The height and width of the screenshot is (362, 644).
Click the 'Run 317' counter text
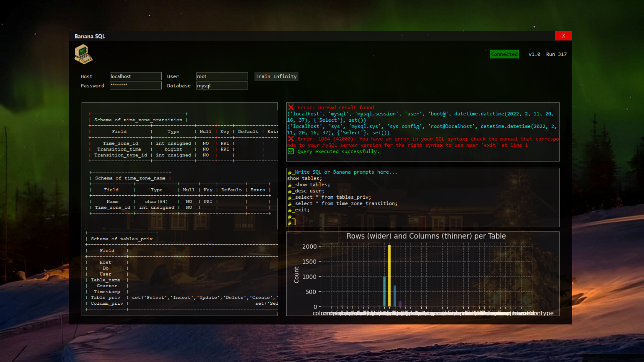[x=556, y=54]
